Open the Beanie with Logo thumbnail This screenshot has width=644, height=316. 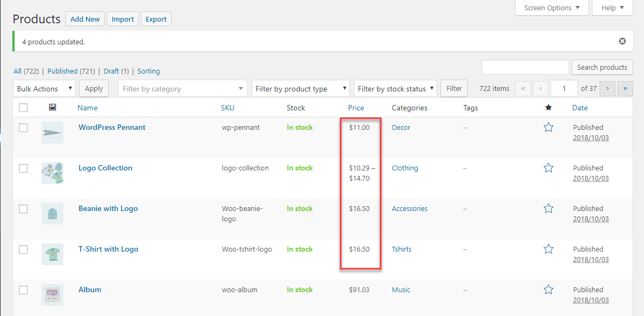[x=52, y=214]
